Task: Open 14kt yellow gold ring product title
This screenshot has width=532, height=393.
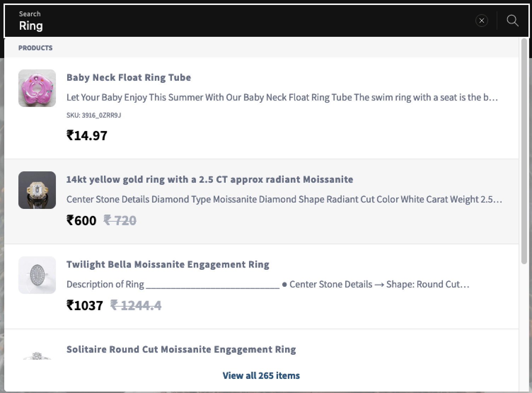Action: (x=210, y=180)
